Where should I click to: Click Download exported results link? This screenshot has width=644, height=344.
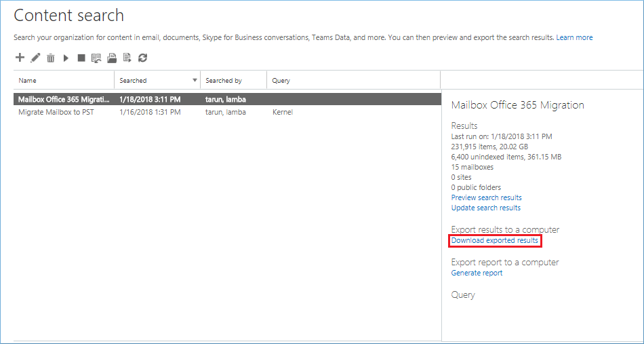(494, 240)
